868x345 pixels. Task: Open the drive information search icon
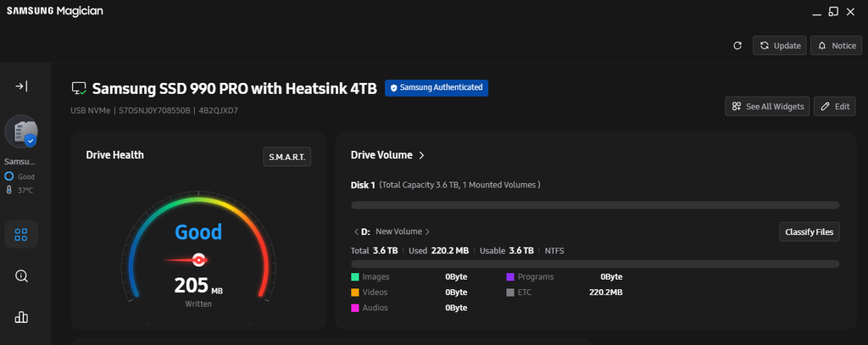pos(21,275)
